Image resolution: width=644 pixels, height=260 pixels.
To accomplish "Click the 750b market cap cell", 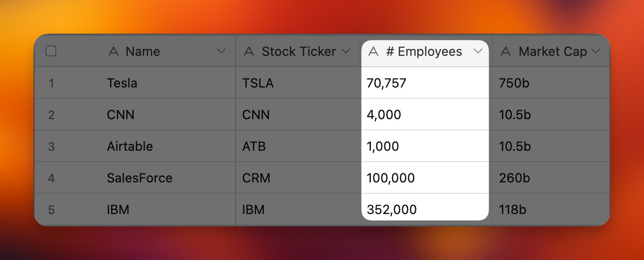I will point(514,83).
